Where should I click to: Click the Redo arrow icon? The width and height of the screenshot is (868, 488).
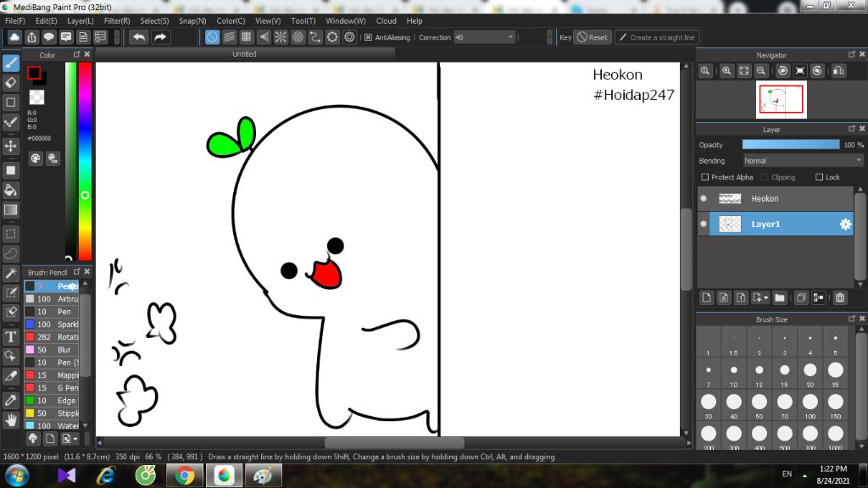tap(160, 37)
